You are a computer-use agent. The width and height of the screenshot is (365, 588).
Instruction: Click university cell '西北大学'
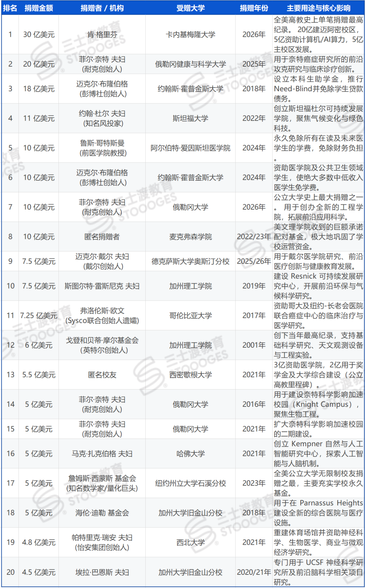pos(191,542)
